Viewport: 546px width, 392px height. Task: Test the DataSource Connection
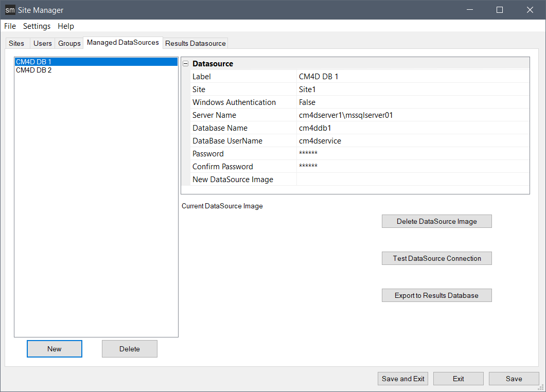click(x=436, y=258)
